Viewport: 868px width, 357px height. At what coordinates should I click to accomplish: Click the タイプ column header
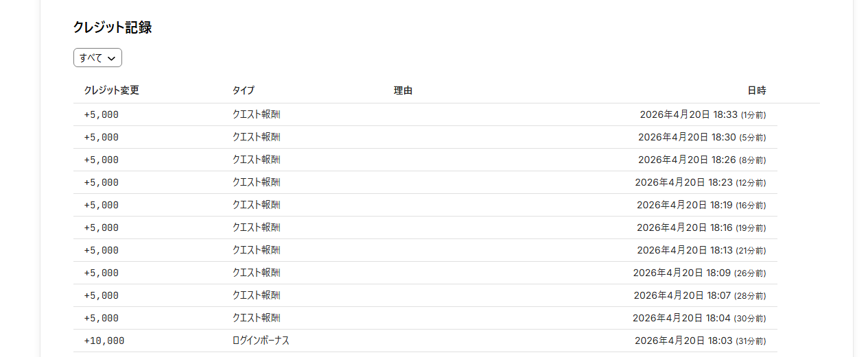(243, 90)
